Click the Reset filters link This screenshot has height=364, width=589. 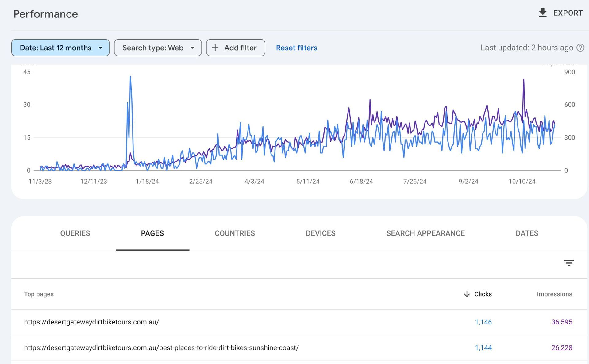pos(296,48)
